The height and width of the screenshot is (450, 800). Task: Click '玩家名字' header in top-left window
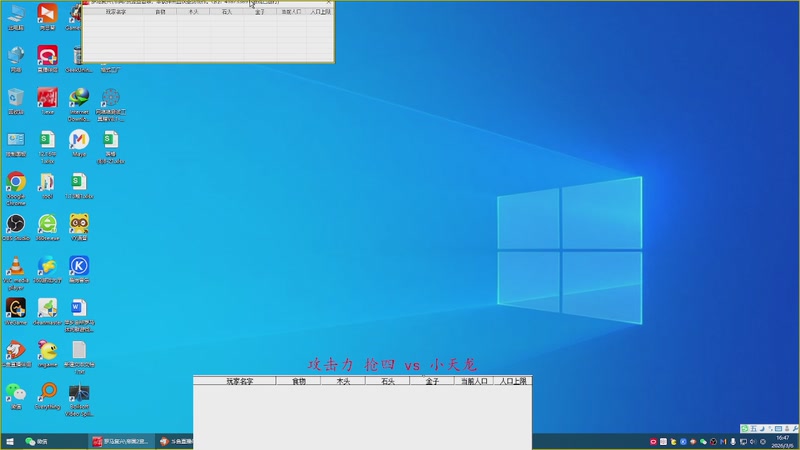pos(115,11)
